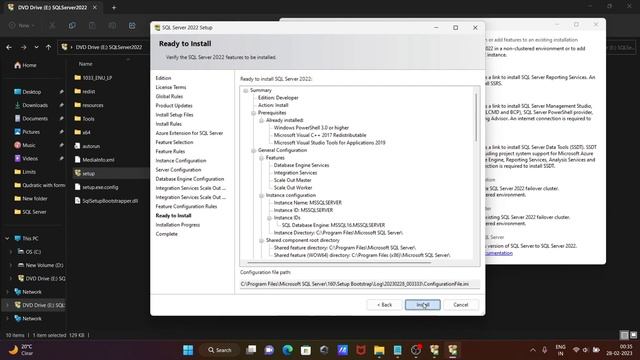Select 'Instance Name: MSSQLSERVER' row

[308, 203]
